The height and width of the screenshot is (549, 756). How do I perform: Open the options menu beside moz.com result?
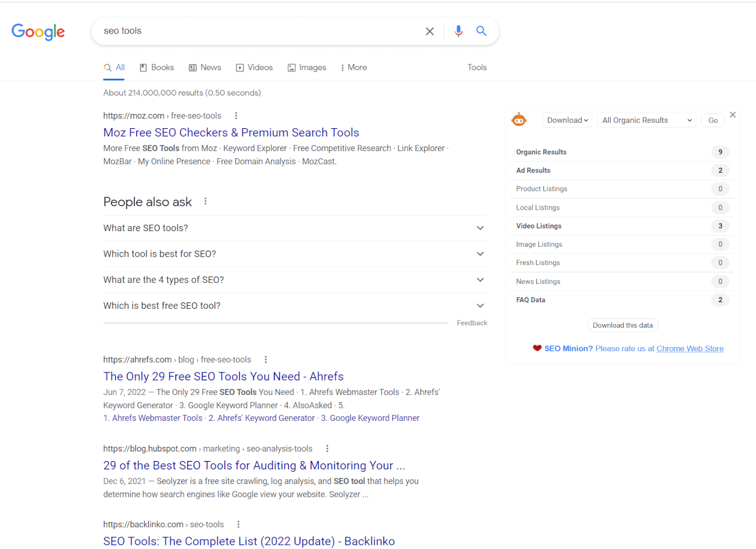(x=236, y=116)
